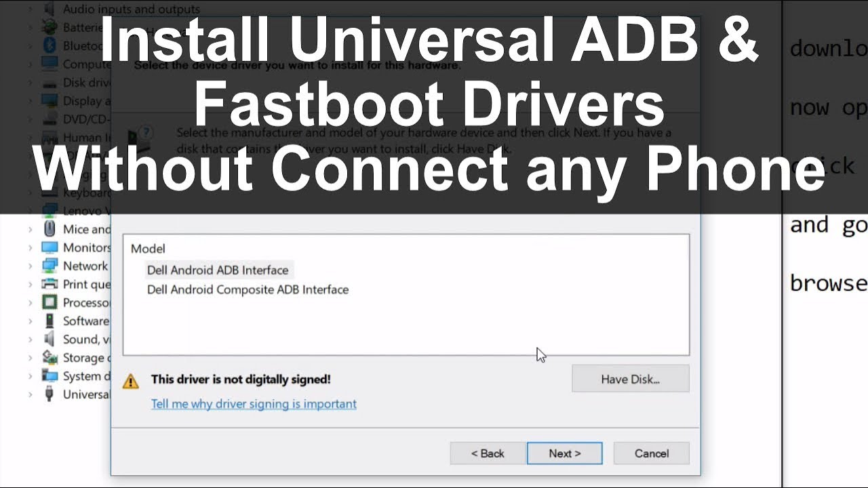Click the Monitors device icon in Device Manager
868x488 pixels.
[50, 247]
